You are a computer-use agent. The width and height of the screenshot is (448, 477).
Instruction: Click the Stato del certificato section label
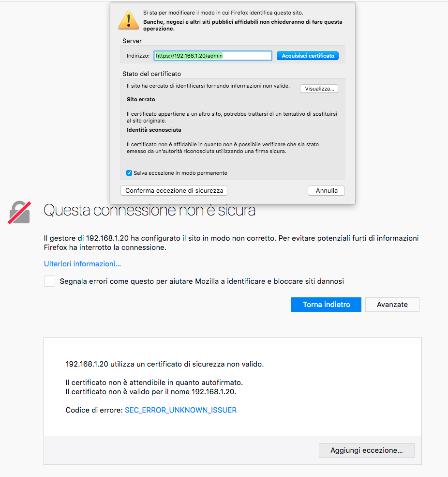click(x=151, y=74)
